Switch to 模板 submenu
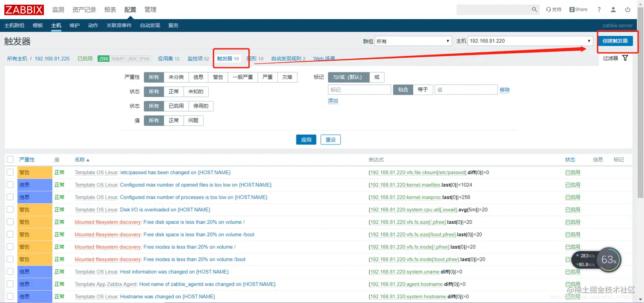This screenshot has height=303, width=644. [x=38, y=26]
